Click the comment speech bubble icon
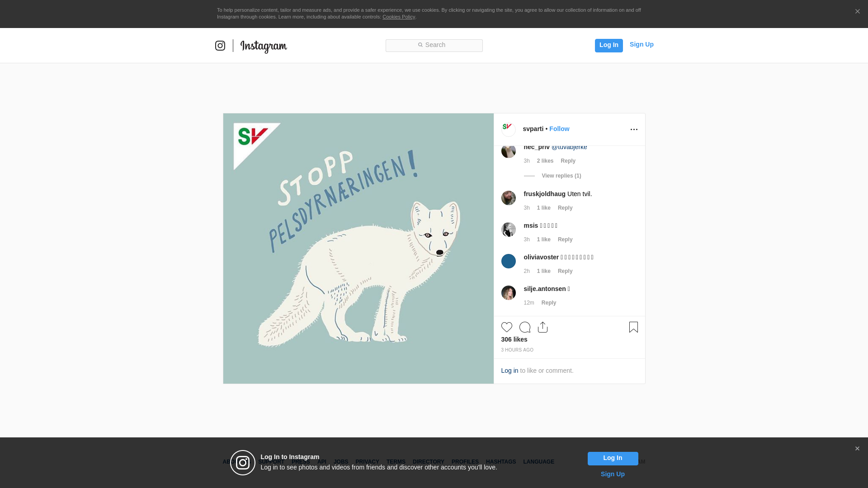 point(525,327)
